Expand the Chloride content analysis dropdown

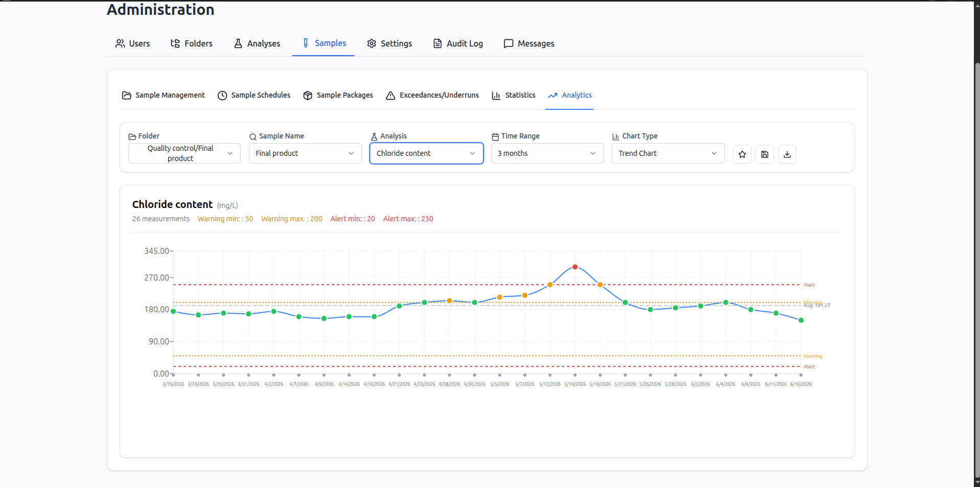(426, 153)
